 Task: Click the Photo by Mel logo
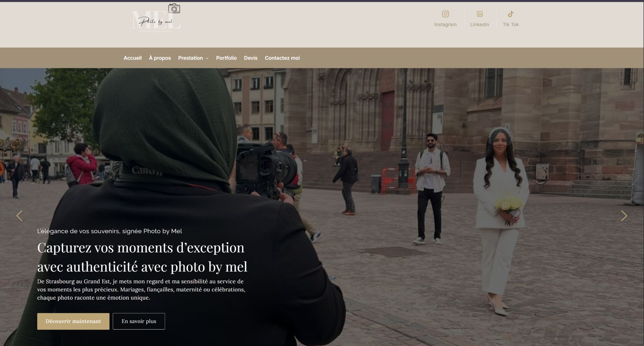click(x=156, y=19)
